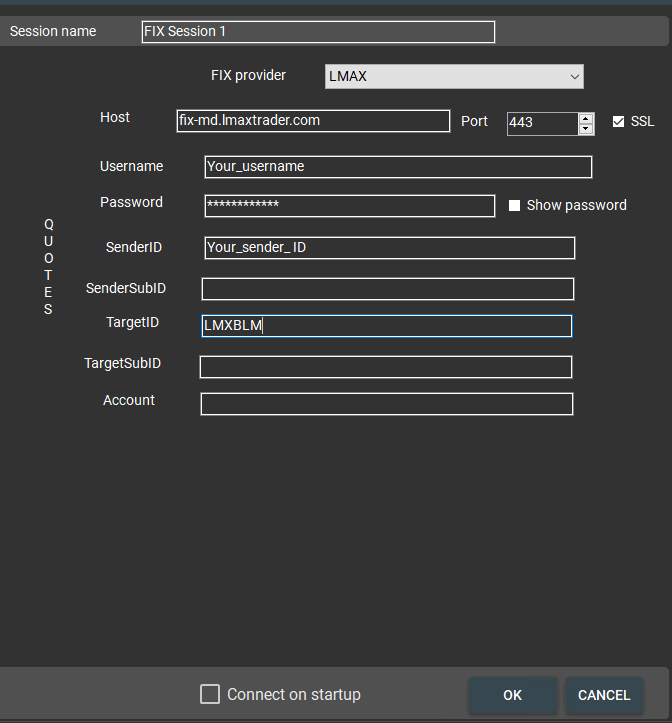The image size is (672, 723).
Task: Decrease Port value with down arrow
Action: [586, 129]
